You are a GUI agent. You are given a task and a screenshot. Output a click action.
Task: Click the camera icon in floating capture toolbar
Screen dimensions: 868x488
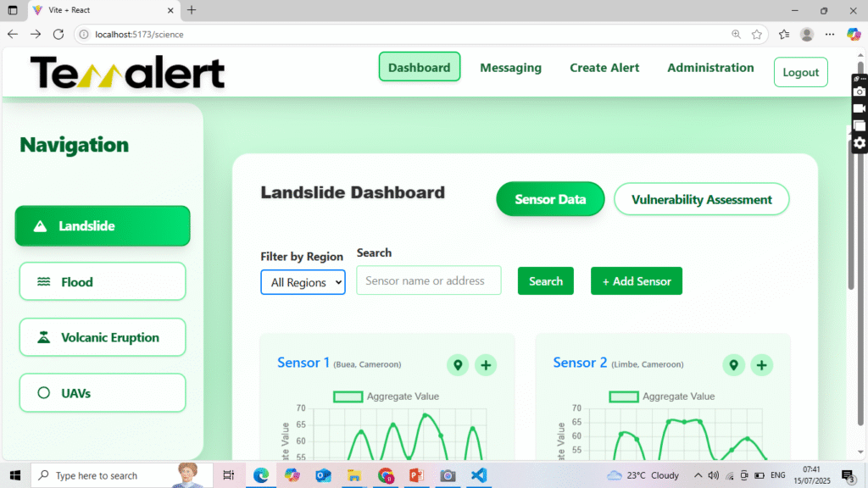(x=860, y=91)
